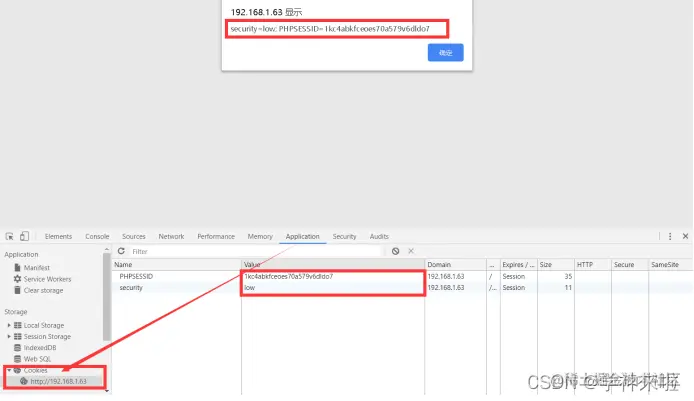Image resolution: width=694 pixels, height=401 pixels.
Task: Click the Service Workers gear icon
Action: pyautogui.click(x=17, y=279)
